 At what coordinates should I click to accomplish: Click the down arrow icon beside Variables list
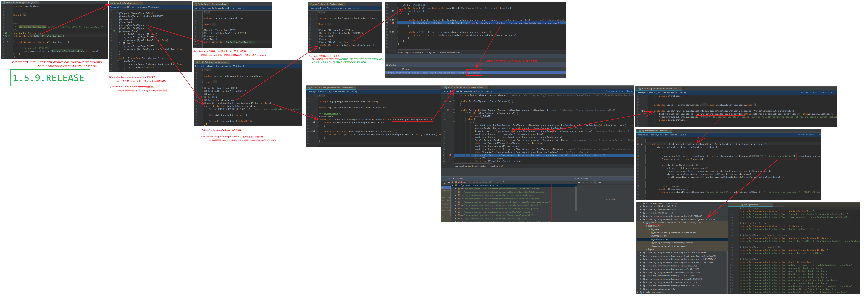445,183
